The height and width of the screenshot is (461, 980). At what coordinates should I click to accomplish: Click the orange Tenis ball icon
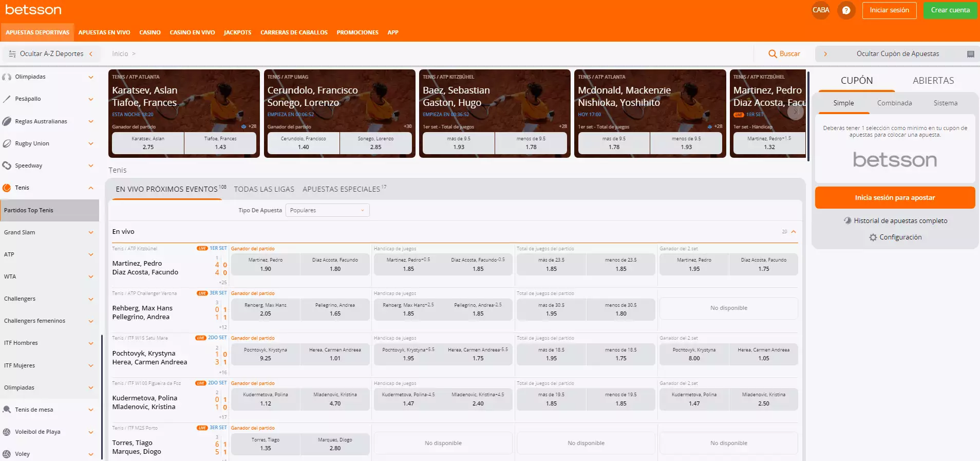7,188
